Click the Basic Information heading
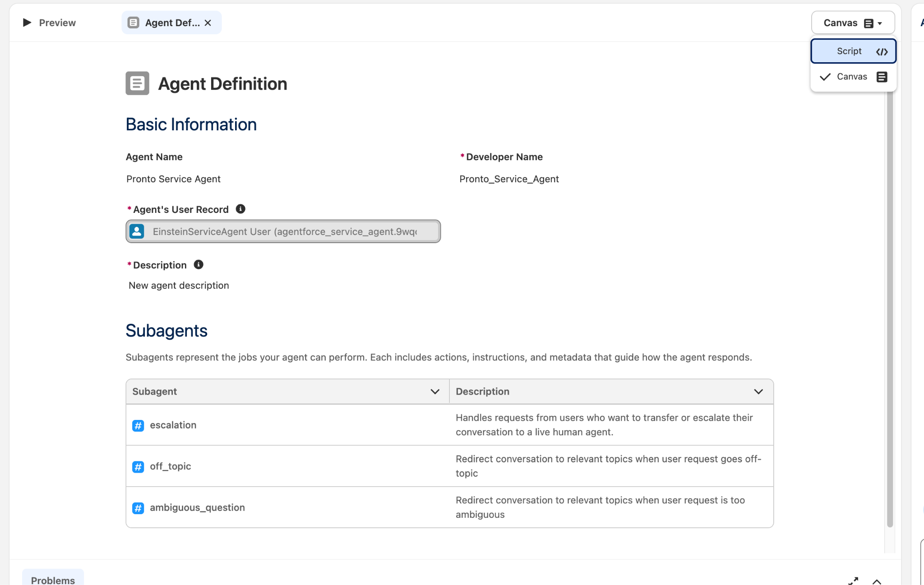This screenshot has height=585, width=924. (191, 124)
